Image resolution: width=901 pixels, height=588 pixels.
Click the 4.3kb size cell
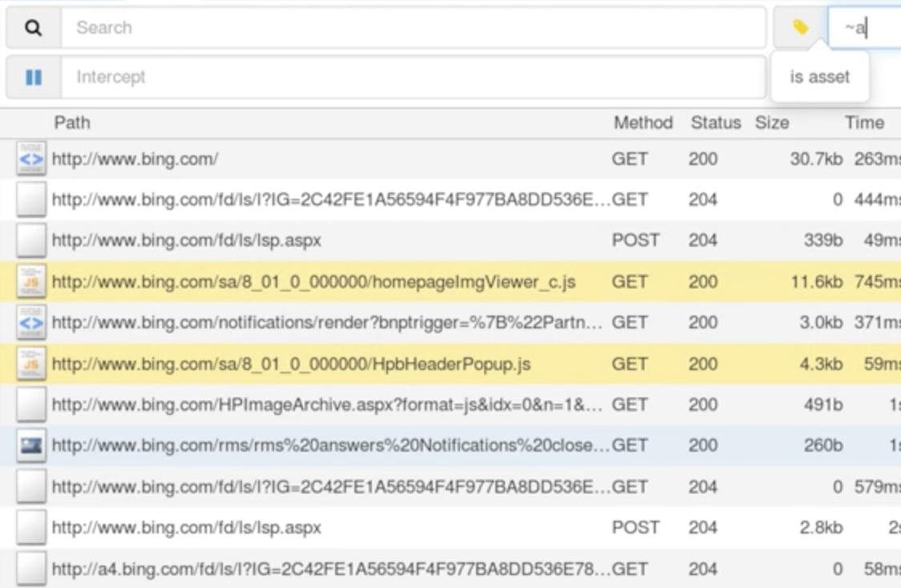pyautogui.click(x=821, y=364)
